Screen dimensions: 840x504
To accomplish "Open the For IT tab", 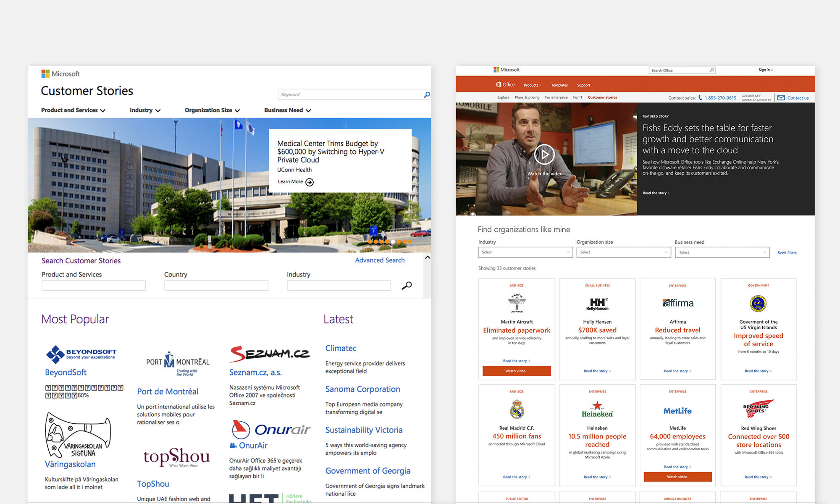I will pyautogui.click(x=578, y=97).
